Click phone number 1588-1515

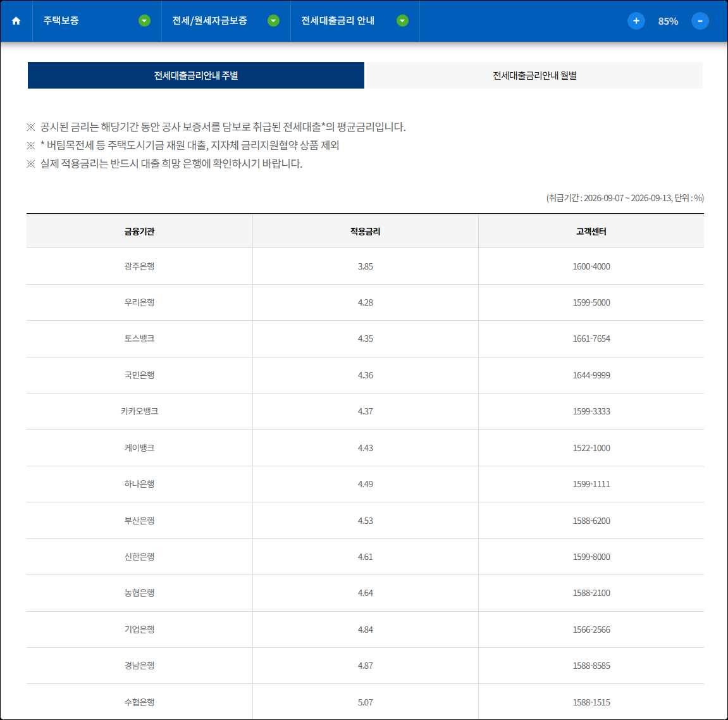point(591,702)
